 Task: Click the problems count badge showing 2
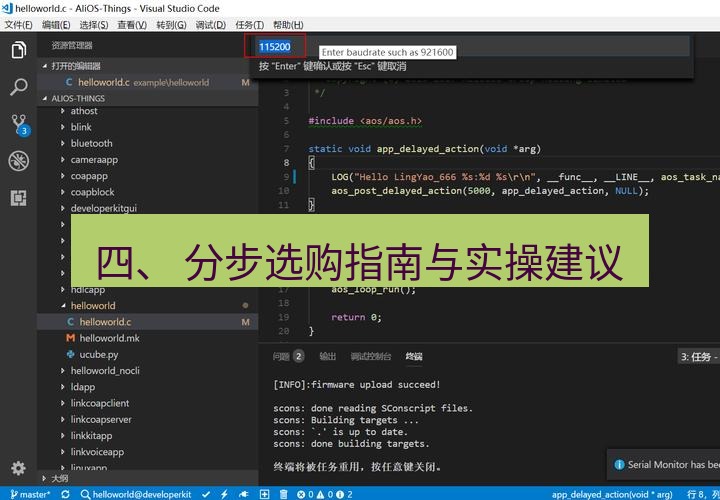coord(299,356)
